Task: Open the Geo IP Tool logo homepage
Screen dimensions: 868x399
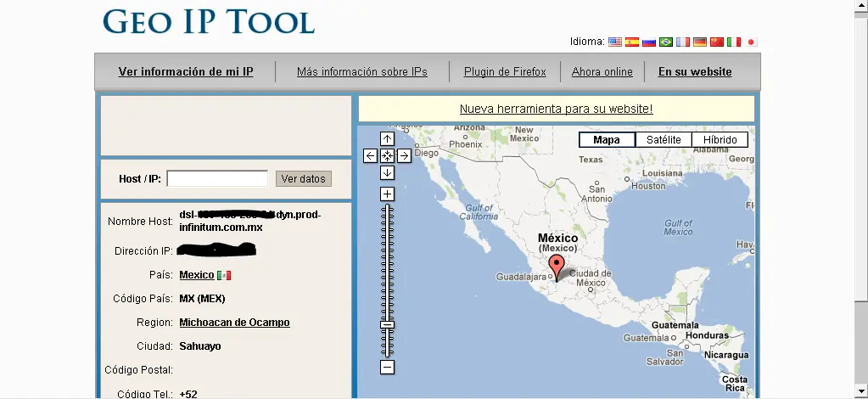Action: pos(209,21)
